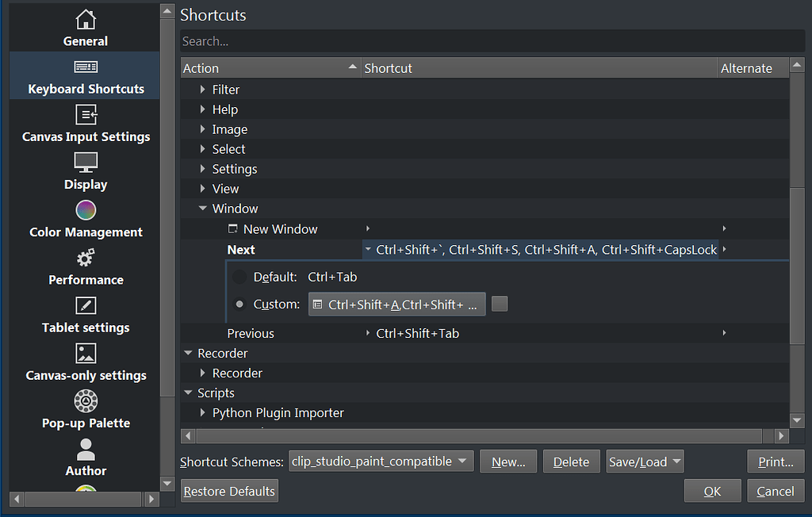Open the Canvas-only settings icon
Viewport: 812px width, 517px height.
click(x=86, y=354)
